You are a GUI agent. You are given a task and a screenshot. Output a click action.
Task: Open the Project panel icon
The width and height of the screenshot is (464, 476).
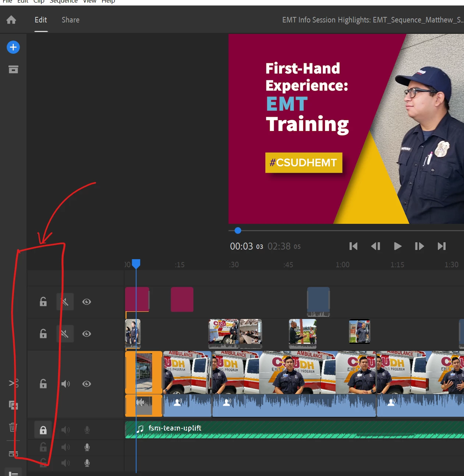13,69
